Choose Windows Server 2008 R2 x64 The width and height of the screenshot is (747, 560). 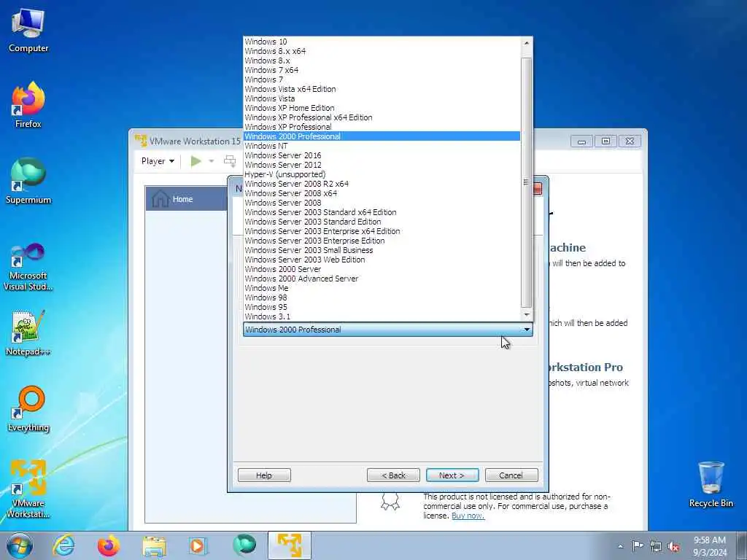382,184
